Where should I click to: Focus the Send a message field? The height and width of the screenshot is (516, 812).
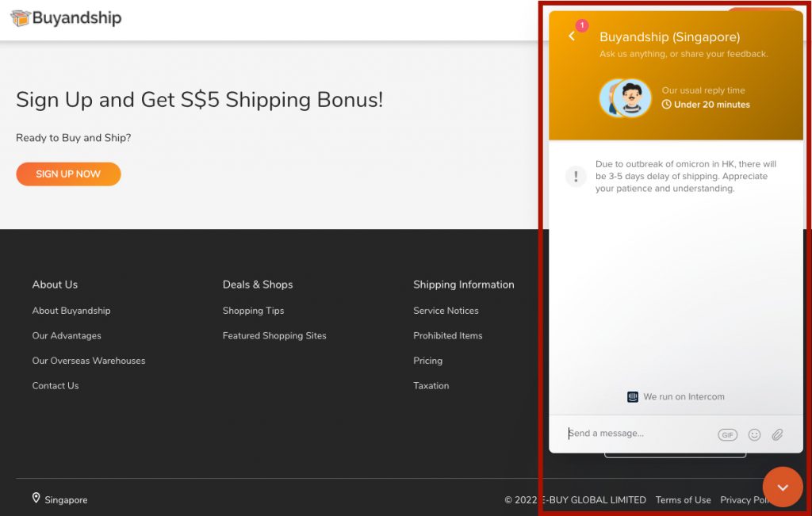click(x=637, y=434)
